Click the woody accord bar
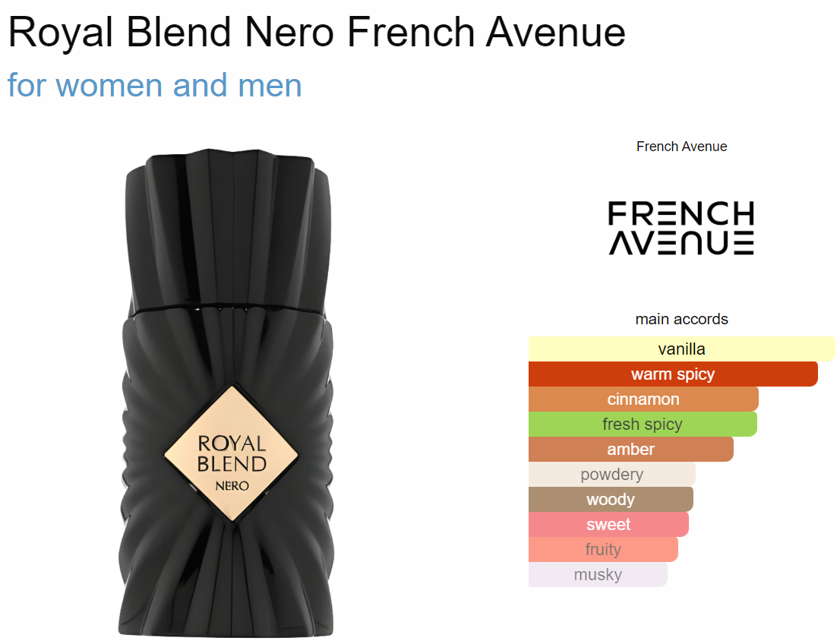Viewport: 840px width, 644px height. (x=611, y=499)
